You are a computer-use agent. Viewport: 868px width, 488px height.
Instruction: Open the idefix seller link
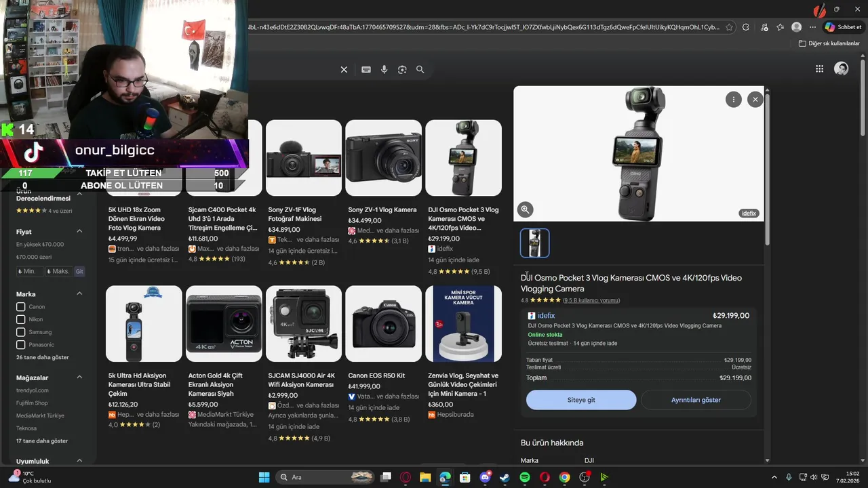pyautogui.click(x=546, y=316)
